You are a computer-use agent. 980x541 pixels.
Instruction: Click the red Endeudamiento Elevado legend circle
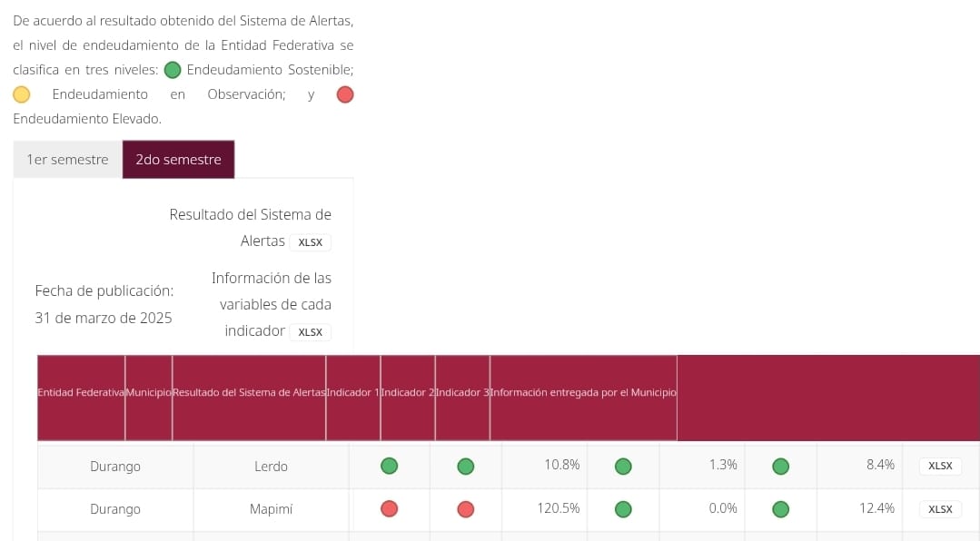coord(344,94)
